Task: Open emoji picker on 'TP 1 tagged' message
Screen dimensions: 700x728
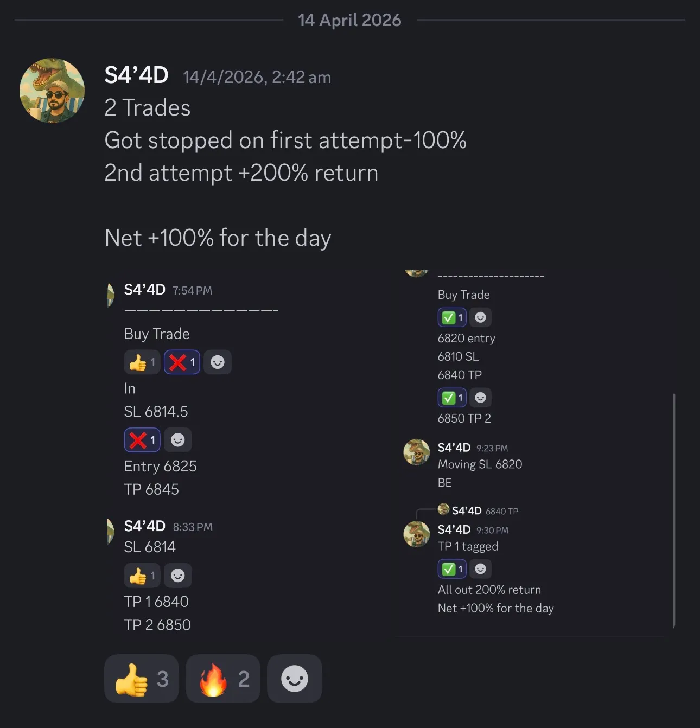Action: coord(480,569)
